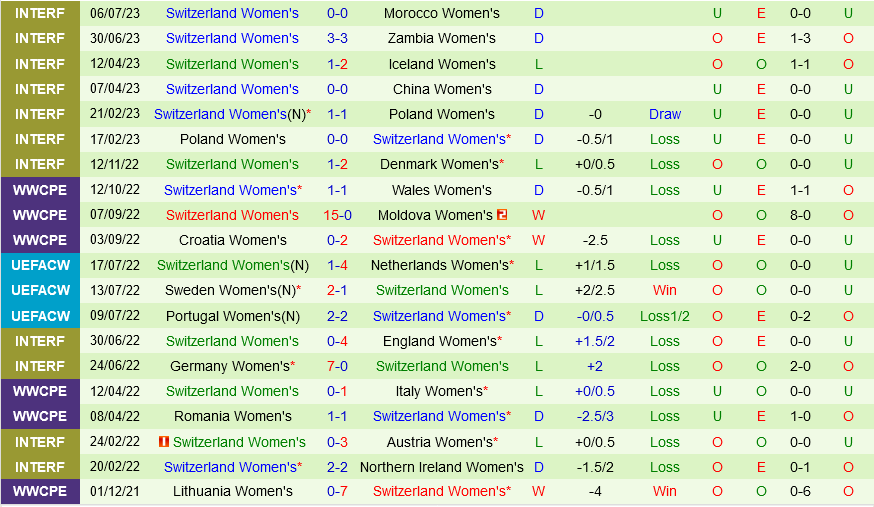Open the 3-3 score versus Zambia Women's

tap(337, 39)
